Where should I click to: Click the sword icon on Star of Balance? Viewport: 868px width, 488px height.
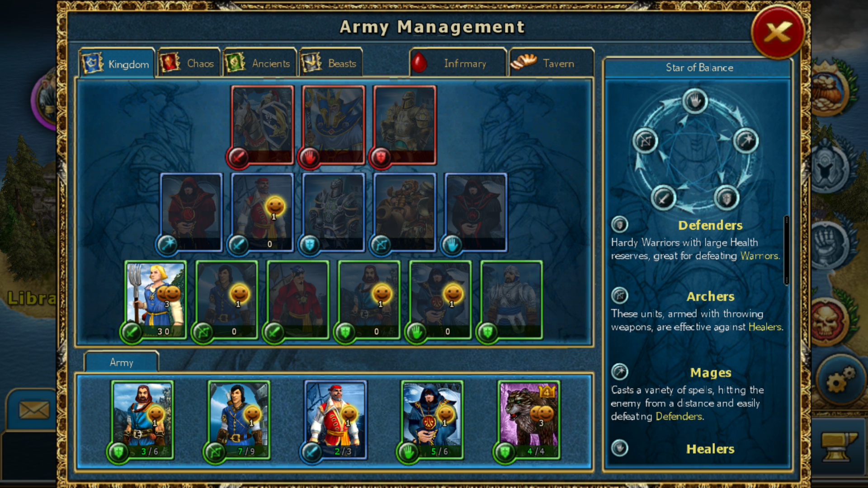click(x=663, y=198)
